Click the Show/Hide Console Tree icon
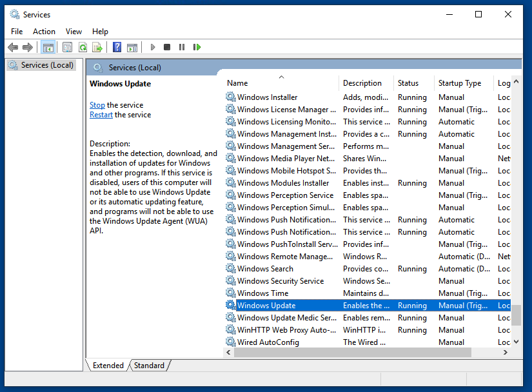 click(x=48, y=47)
